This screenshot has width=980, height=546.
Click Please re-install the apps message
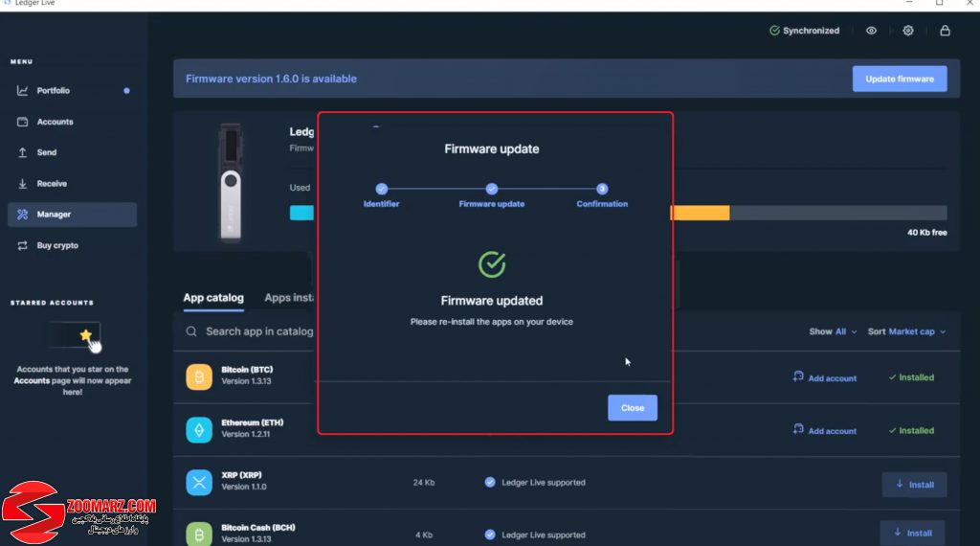[x=492, y=322]
